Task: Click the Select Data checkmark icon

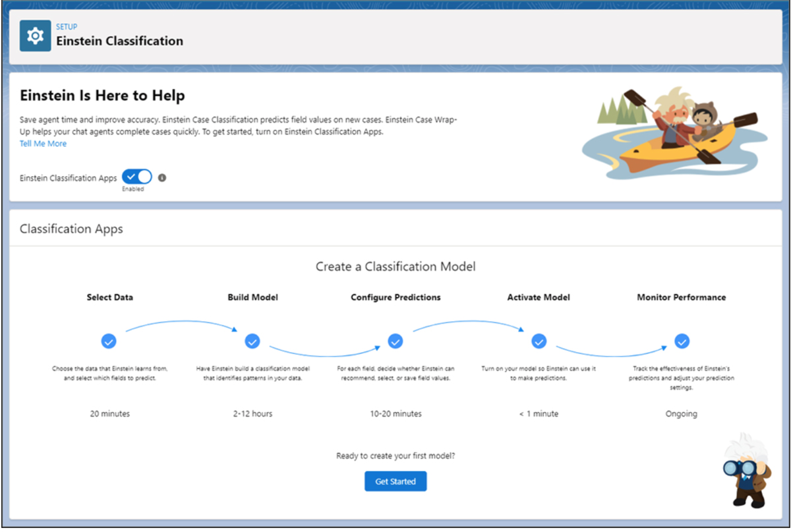Action: click(x=109, y=341)
